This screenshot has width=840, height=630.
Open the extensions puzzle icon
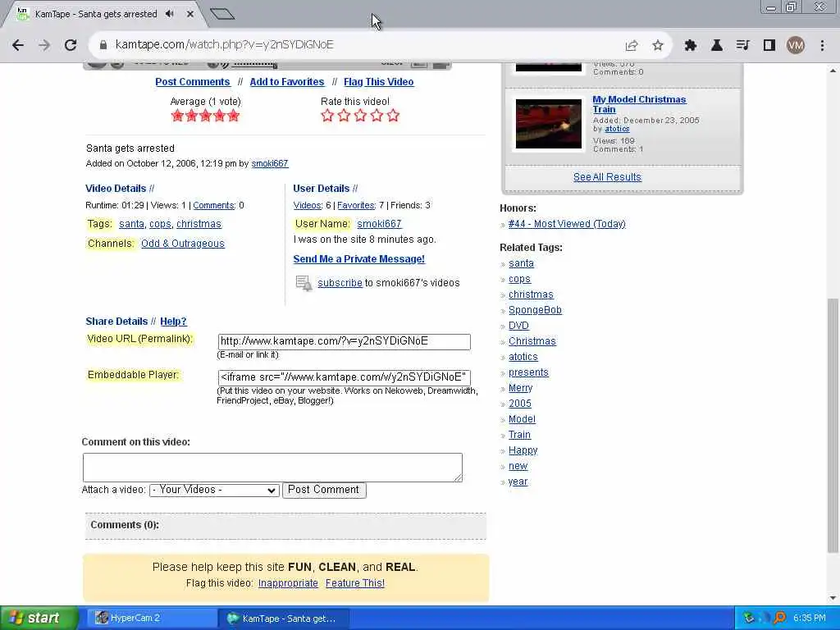click(x=690, y=46)
